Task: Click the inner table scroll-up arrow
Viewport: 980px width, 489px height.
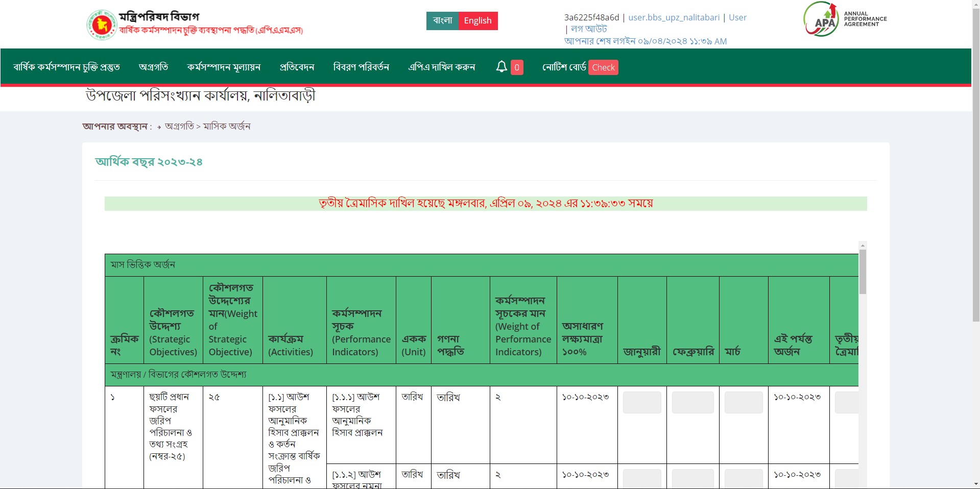Action: [x=863, y=246]
